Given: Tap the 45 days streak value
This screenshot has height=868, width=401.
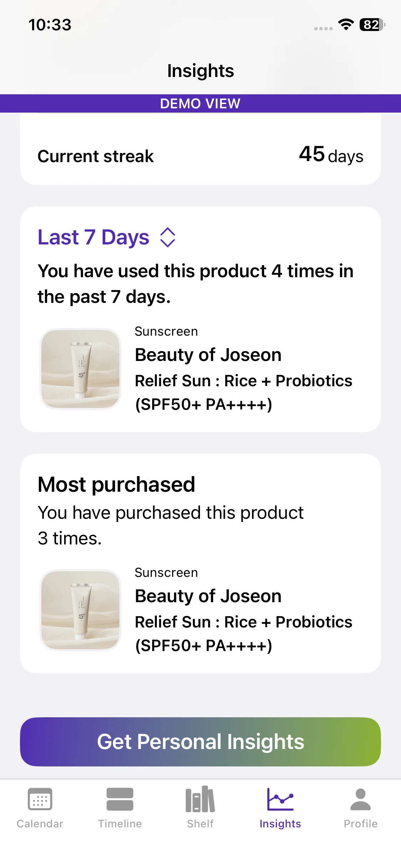Looking at the screenshot, I should (x=331, y=155).
